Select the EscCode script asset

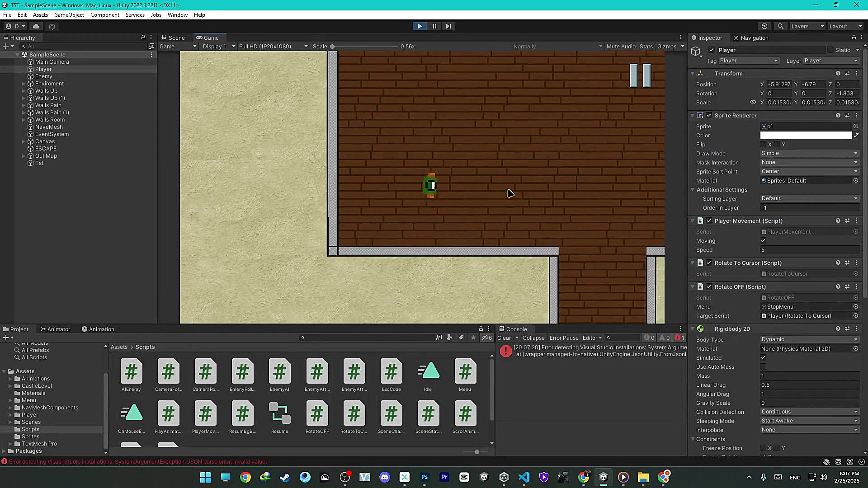[392, 375]
